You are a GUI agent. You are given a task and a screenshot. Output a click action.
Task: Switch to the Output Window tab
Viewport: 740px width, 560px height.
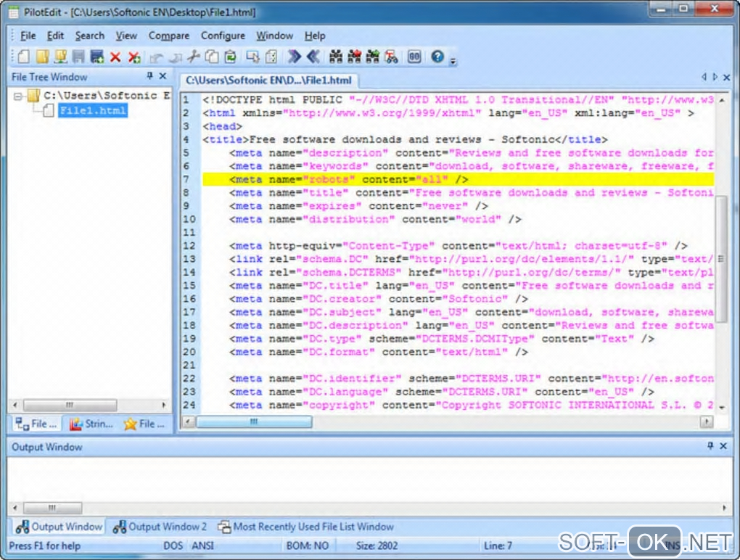(59, 527)
